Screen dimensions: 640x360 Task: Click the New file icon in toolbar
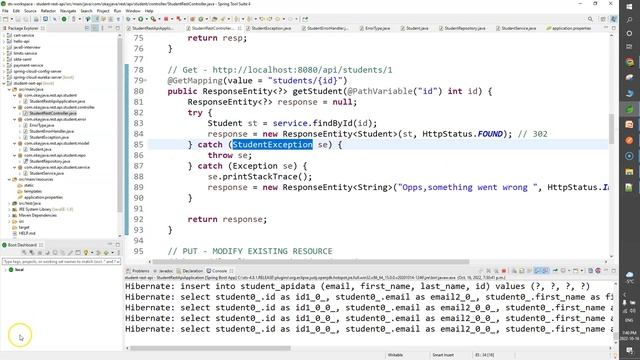click(x=5, y=19)
